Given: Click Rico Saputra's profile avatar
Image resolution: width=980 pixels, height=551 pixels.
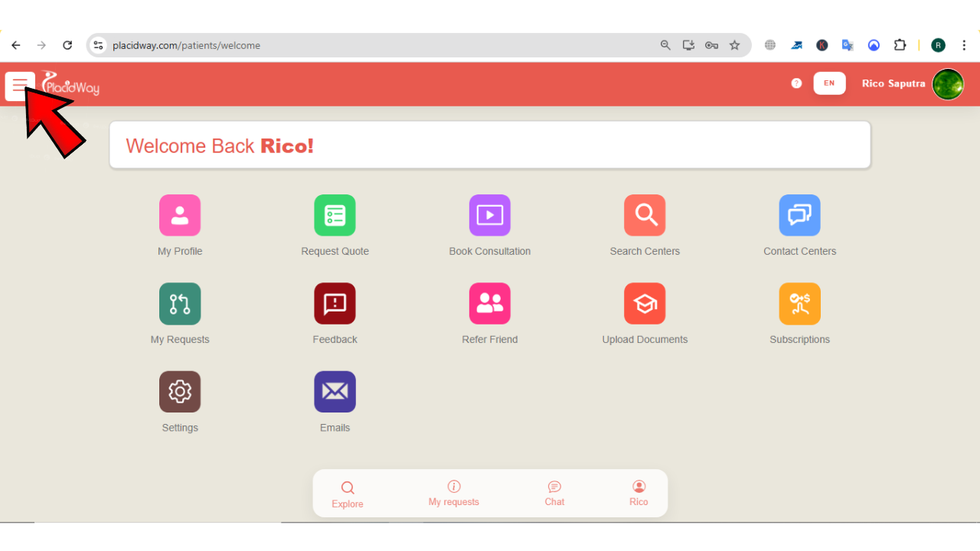Looking at the screenshot, I should point(948,84).
